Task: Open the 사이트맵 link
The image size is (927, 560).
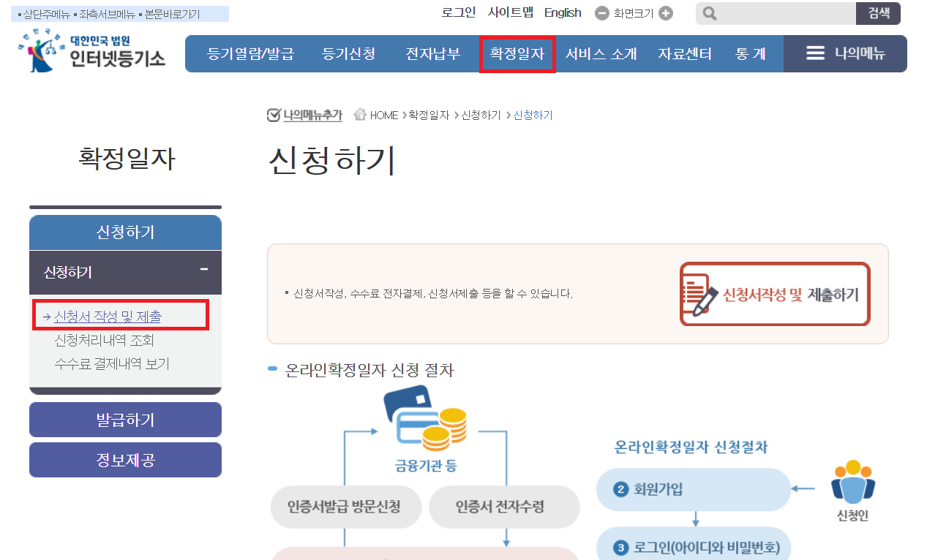Action: 511,12
